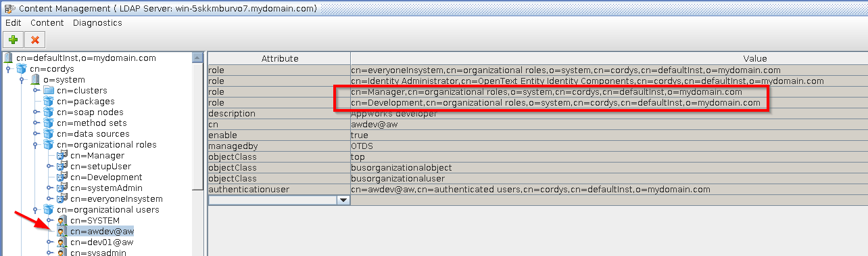Viewport: 868px width, 256px height.
Task: Click the authenticationuser value cell
Action: pyautogui.click(x=609, y=190)
